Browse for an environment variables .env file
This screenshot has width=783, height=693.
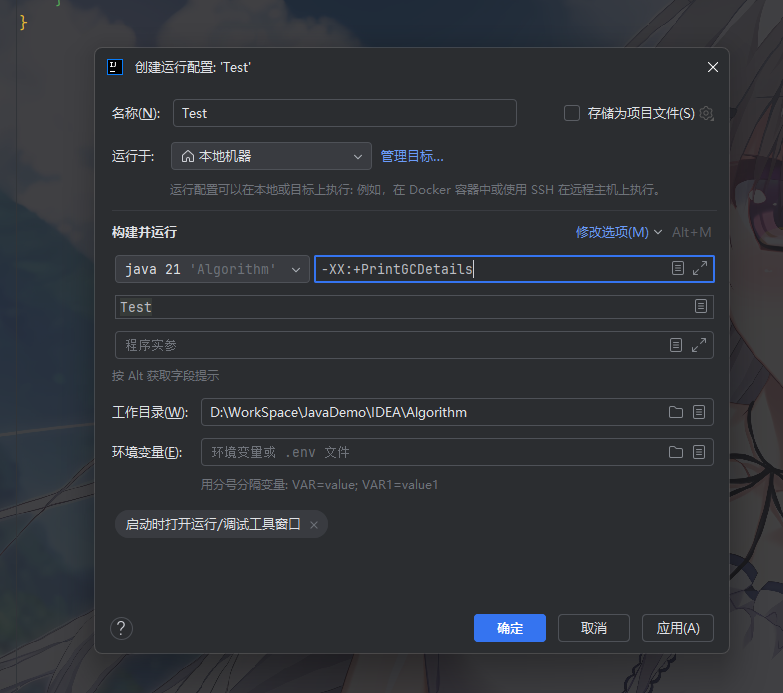pos(676,452)
